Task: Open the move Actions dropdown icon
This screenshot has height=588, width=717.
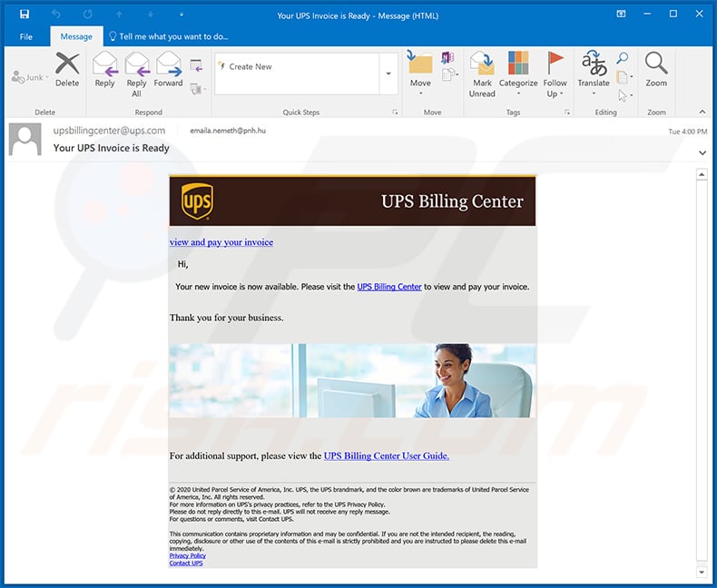Action: 450,74
